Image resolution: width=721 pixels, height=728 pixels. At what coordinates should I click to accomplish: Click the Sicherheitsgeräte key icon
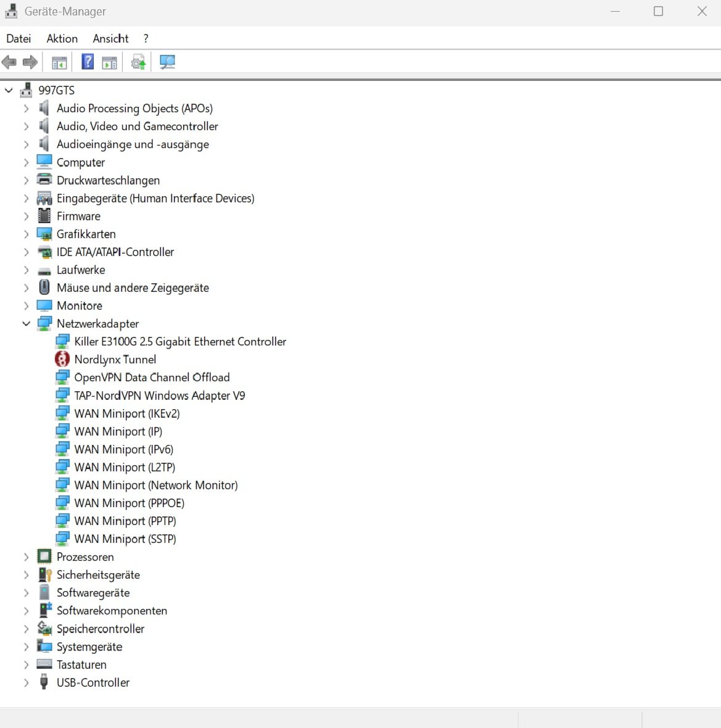pos(45,575)
